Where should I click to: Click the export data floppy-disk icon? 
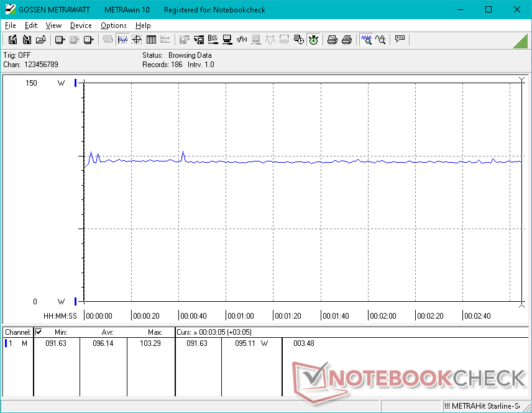click(x=12, y=40)
